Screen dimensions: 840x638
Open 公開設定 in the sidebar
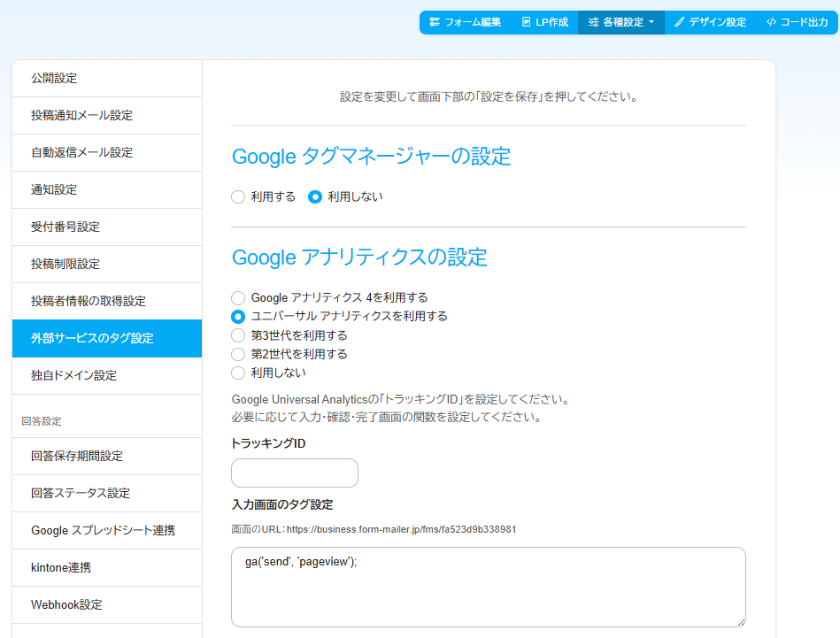point(107,78)
